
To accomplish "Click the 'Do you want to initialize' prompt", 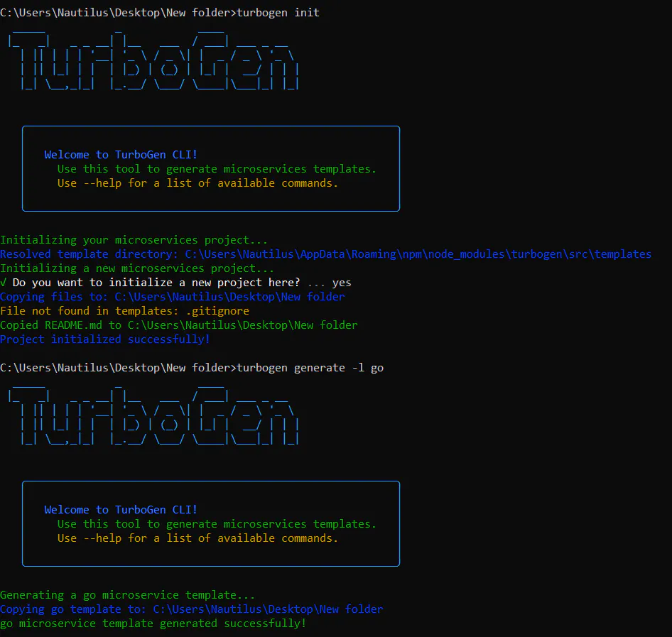I will [x=175, y=283].
